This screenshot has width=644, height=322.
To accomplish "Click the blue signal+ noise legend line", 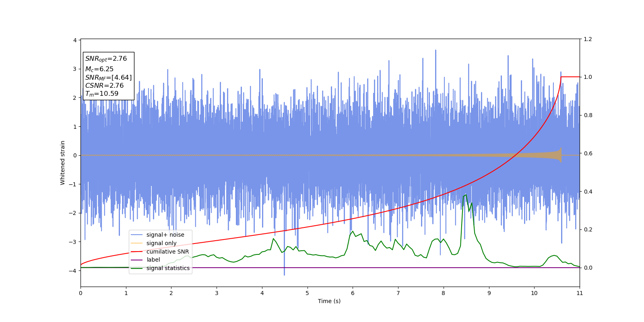I will click(x=137, y=235).
